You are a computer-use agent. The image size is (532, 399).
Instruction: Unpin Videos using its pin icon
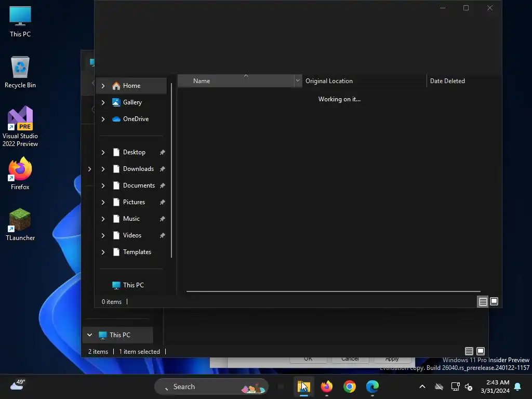[163, 235]
